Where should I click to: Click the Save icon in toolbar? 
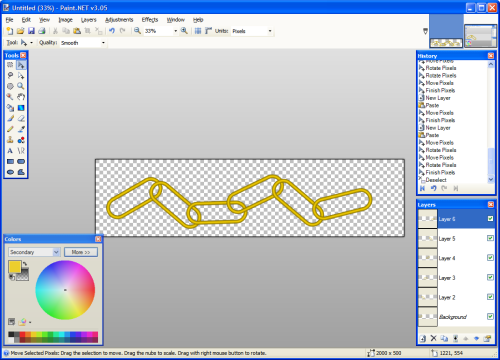31,31
